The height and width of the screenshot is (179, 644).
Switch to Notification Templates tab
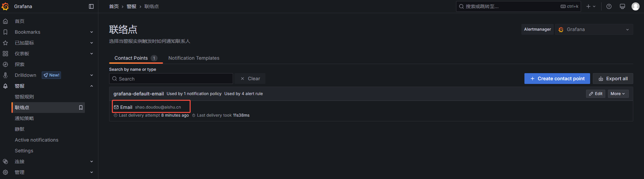click(194, 58)
